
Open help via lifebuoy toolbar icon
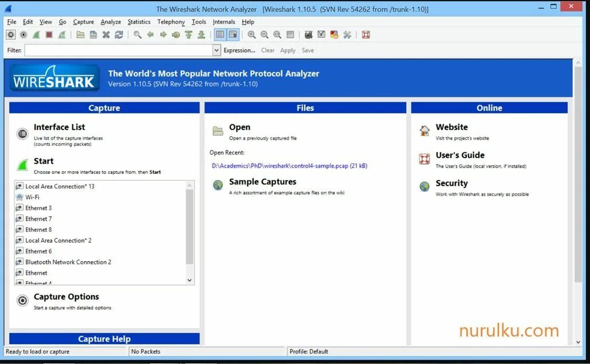tap(365, 35)
